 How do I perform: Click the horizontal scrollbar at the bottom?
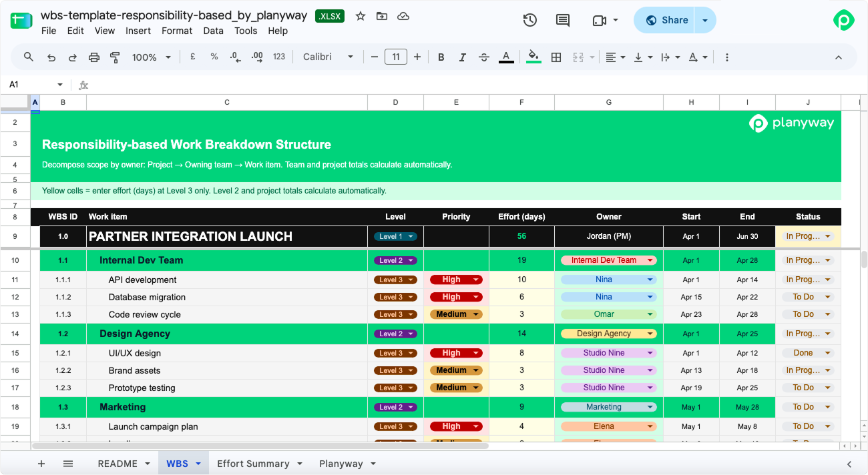(x=260, y=446)
